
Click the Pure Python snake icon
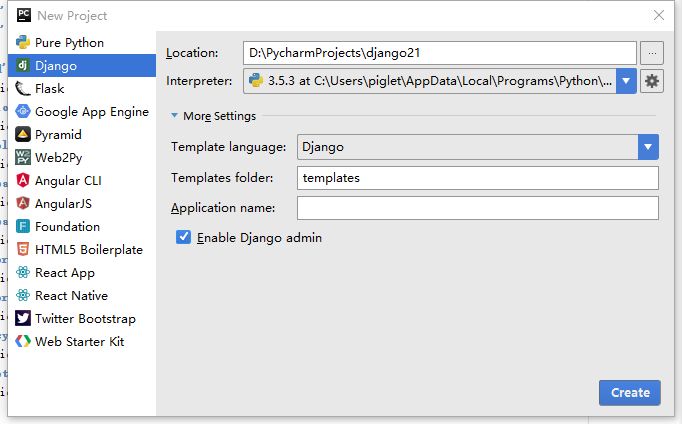(x=23, y=43)
